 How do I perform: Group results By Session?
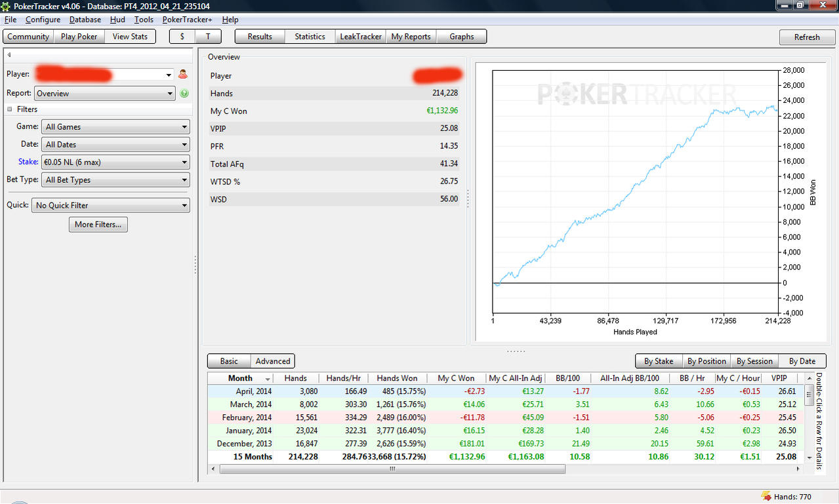coord(754,361)
